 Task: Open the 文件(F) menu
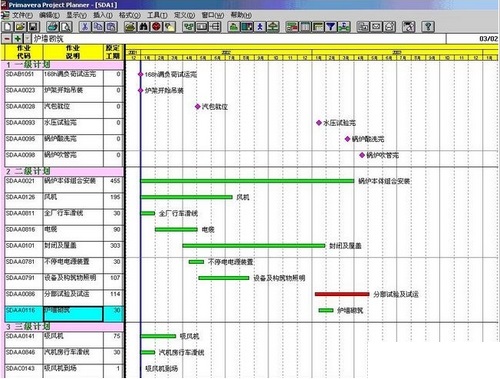tap(22, 15)
